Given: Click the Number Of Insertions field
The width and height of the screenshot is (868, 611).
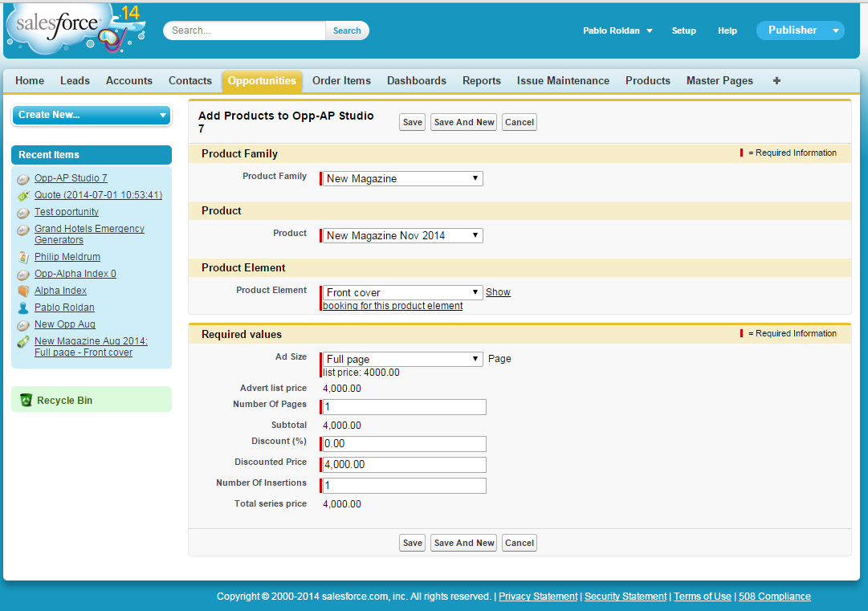Looking at the screenshot, I should click(405, 486).
